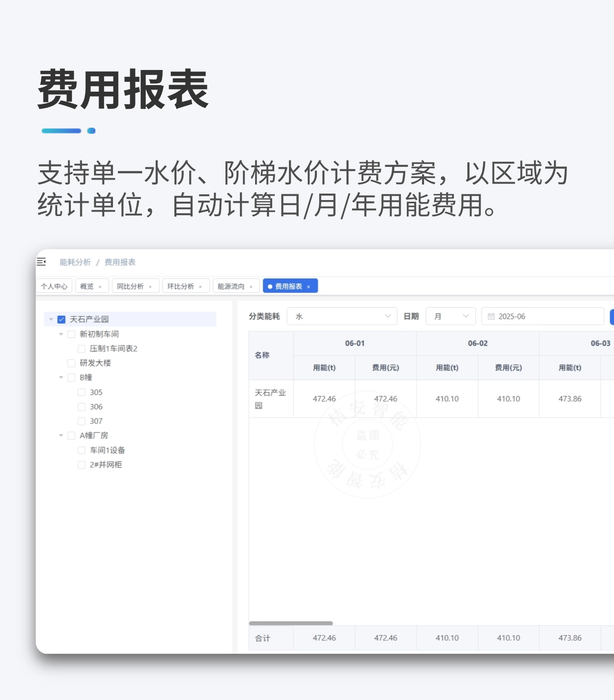This screenshot has width=614, height=700.
Task: Click the 473.86 cell in 合计 row
Action: pos(570,638)
